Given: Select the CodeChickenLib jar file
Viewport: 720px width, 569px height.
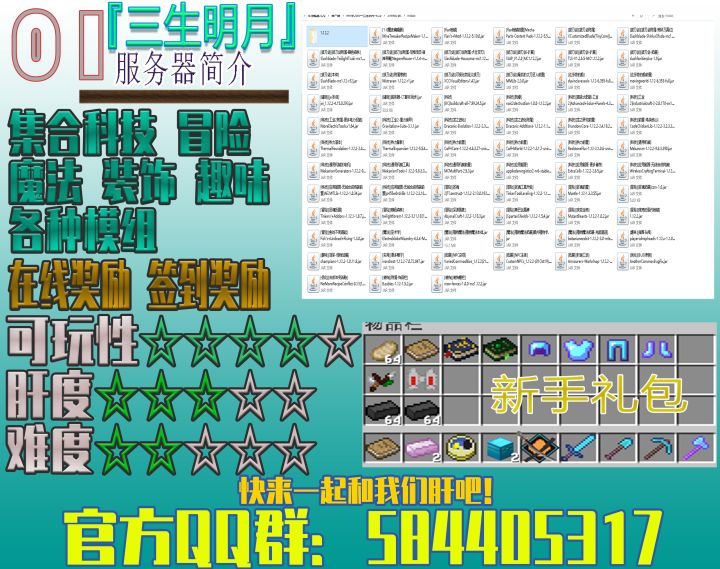Looking at the screenshot, I should [647, 126].
